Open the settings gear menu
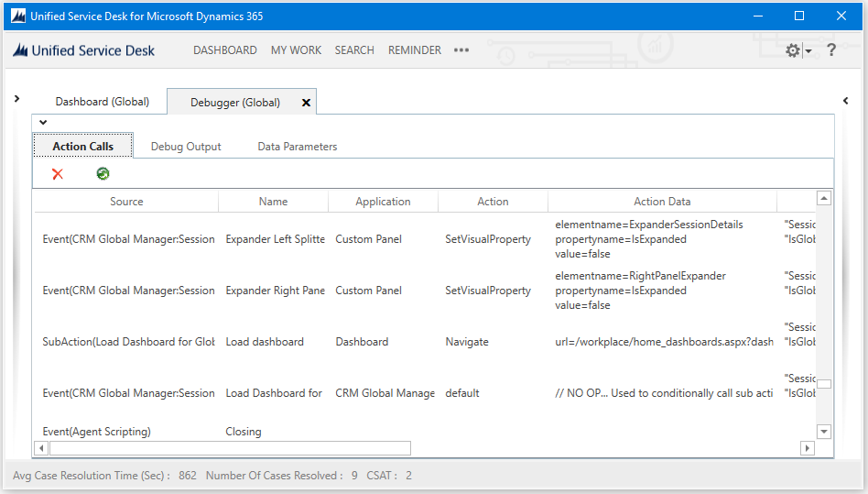This screenshot has width=868, height=494. point(793,50)
